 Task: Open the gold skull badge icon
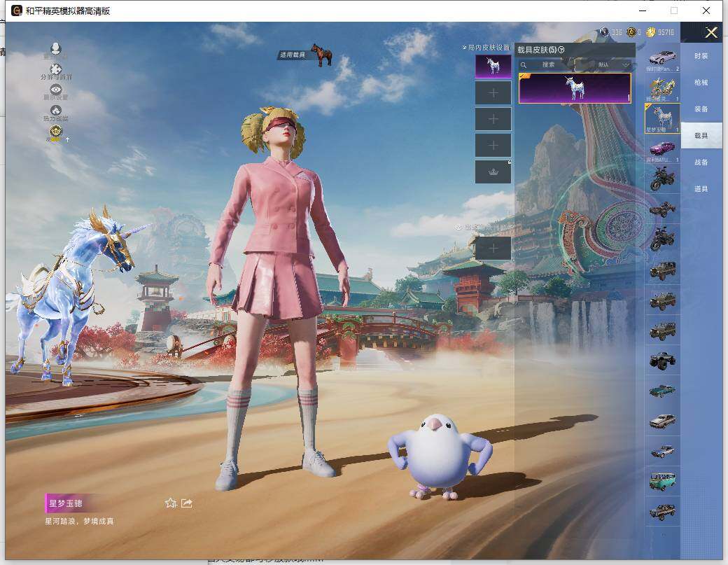[x=56, y=132]
